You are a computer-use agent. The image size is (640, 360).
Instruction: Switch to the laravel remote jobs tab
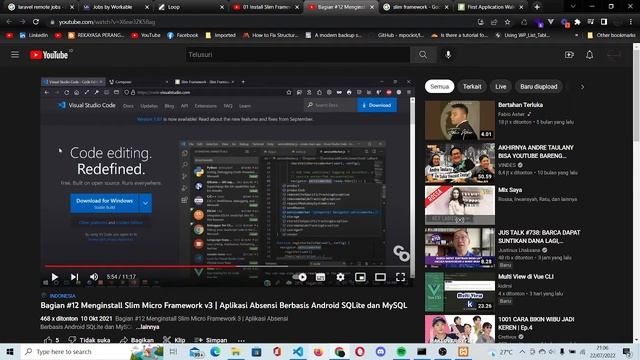tap(41, 7)
